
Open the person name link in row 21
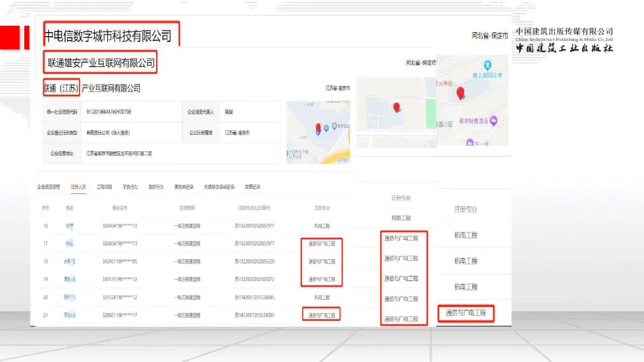[x=69, y=315]
